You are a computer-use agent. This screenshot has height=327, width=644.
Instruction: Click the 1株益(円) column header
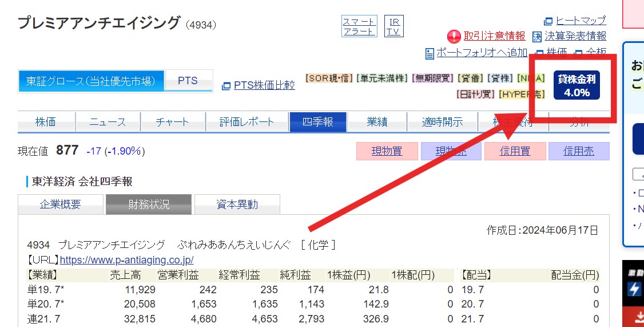pos(349,275)
